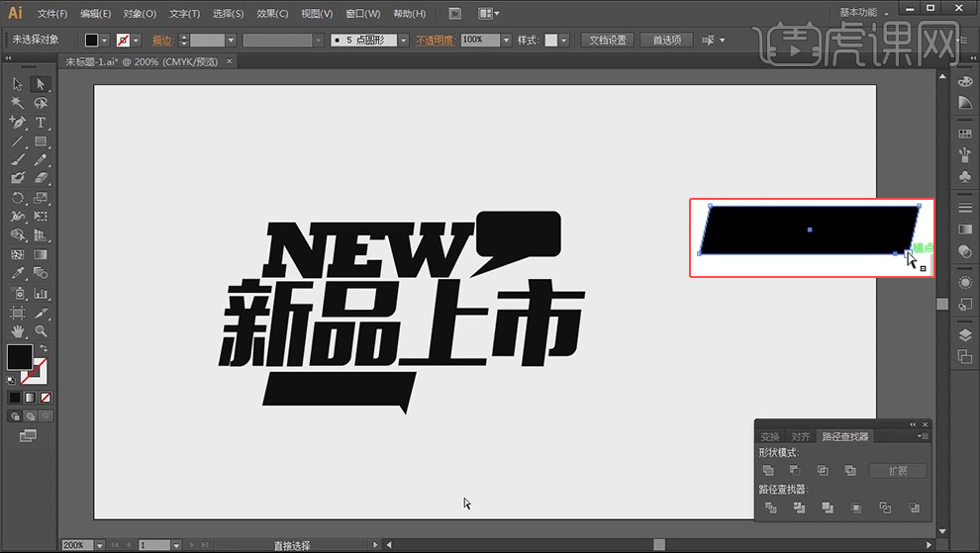Open the 效果(C) menu
The image size is (980, 553).
click(x=271, y=14)
